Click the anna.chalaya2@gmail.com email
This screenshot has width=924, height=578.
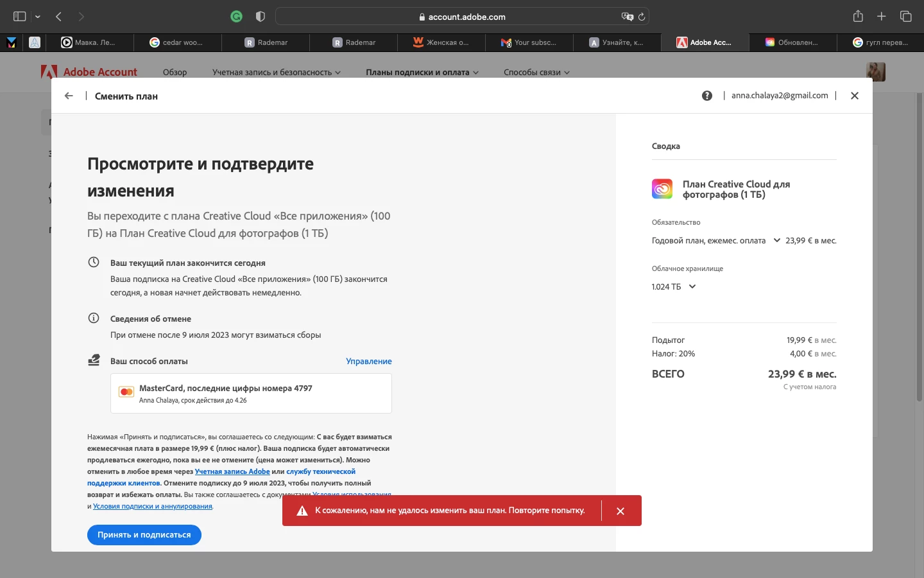(x=780, y=95)
